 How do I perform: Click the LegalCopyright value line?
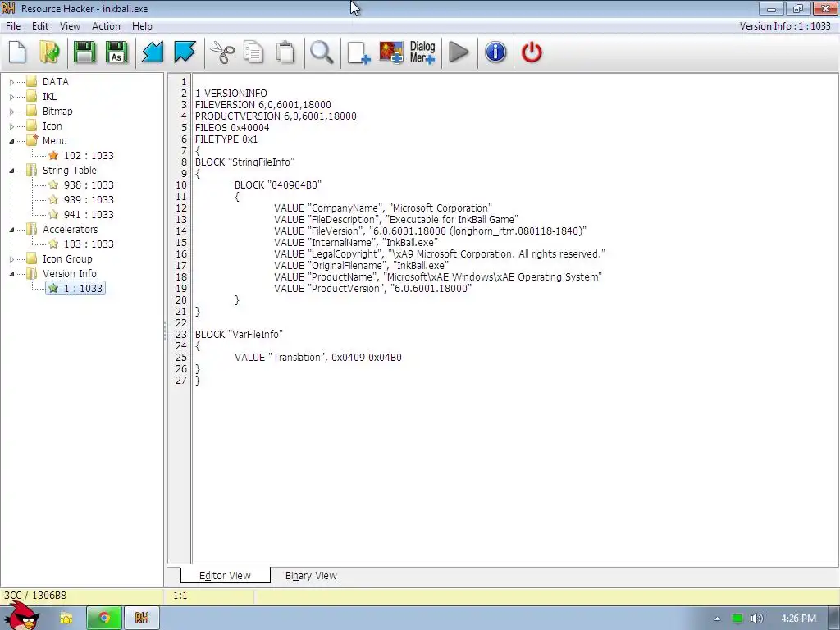tap(440, 254)
